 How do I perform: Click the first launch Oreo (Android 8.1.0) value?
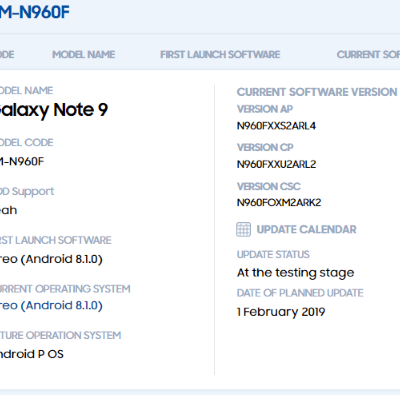[51, 259]
